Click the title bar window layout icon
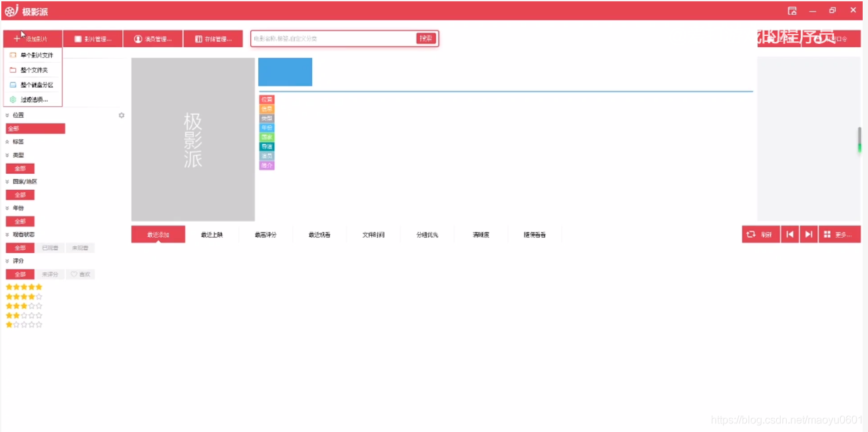Image resolution: width=868 pixels, height=432 pixels. [792, 11]
